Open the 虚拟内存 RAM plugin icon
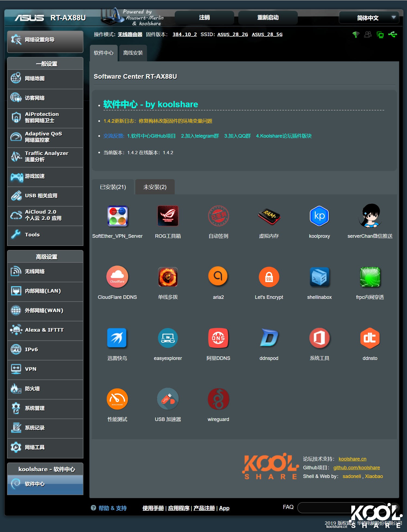407x532 pixels. tap(269, 216)
